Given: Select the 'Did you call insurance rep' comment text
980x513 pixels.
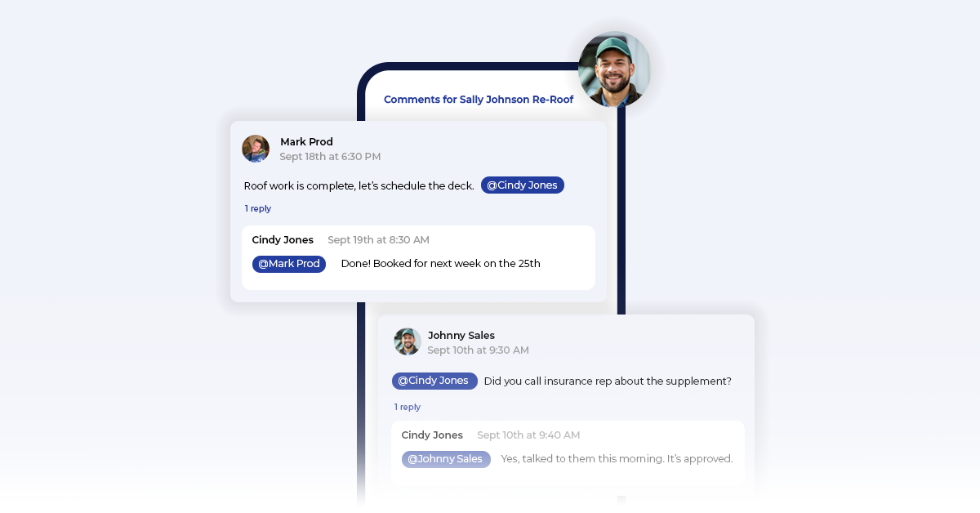Looking at the screenshot, I should 608,381.
